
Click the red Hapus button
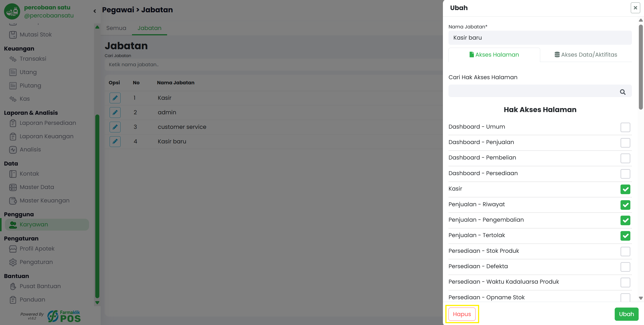tap(462, 314)
